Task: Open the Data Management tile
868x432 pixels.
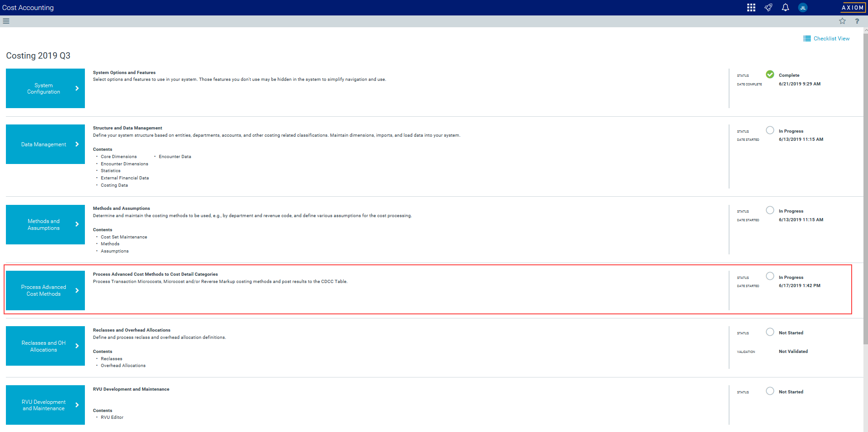Action: (x=45, y=144)
